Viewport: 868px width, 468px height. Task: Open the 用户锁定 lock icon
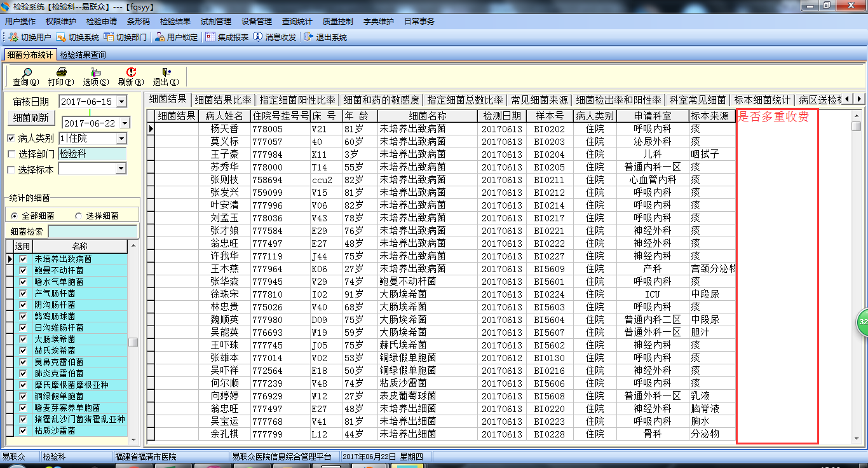pos(160,37)
